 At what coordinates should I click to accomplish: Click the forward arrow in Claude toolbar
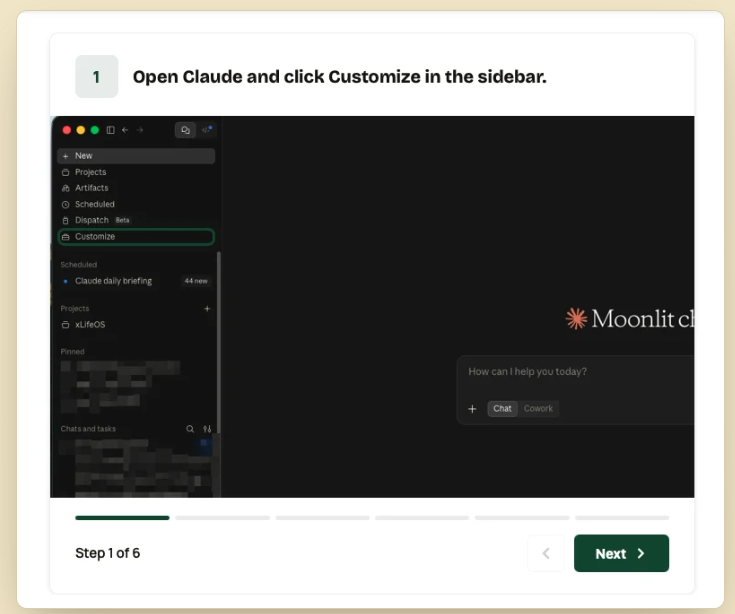[140, 130]
